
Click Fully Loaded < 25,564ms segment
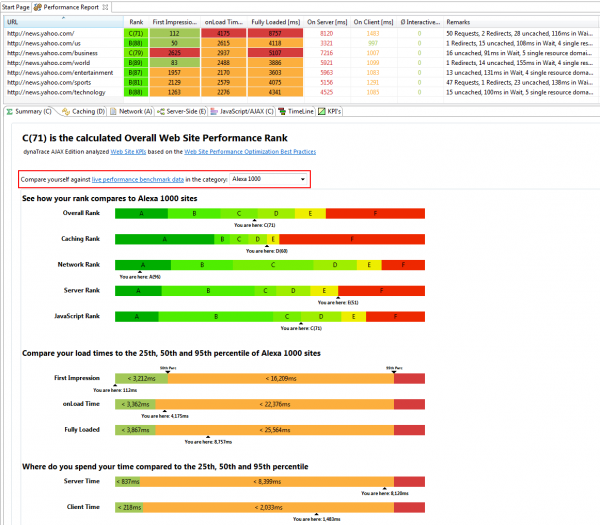click(275, 430)
